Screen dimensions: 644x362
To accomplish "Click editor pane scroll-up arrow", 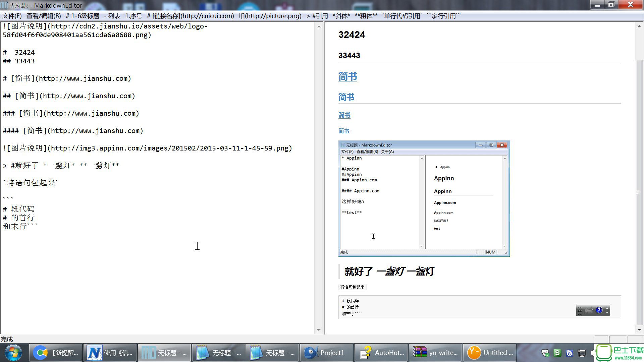I will (x=318, y=26).
